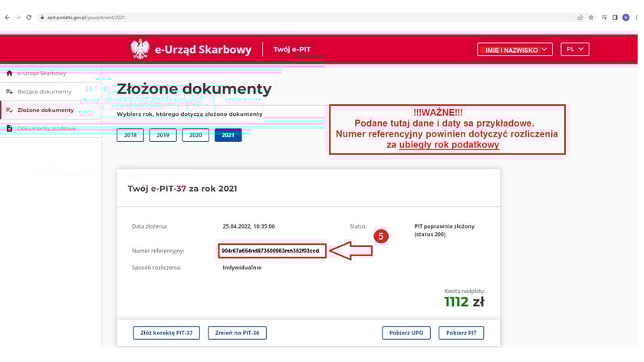Image resolution: width=644 pixels, height=362 pixels.
Task: Click the Twój e-PIT-37 za rok 2021 heading
Action: [182, 189]
